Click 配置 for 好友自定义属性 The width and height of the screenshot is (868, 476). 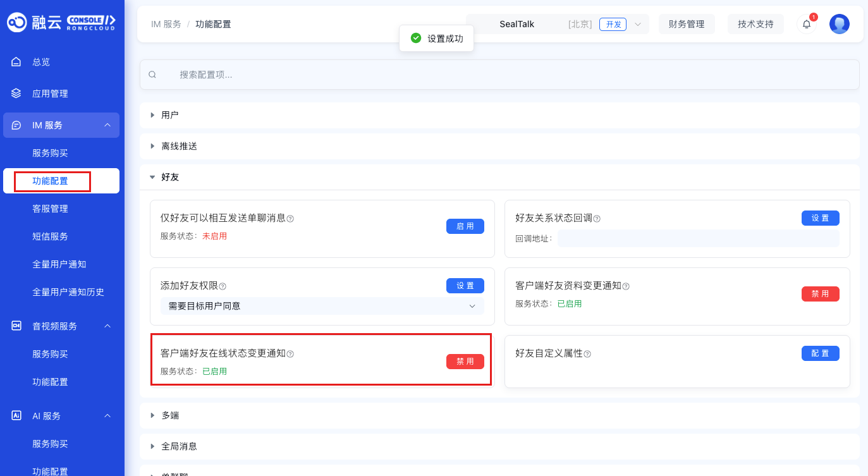[820, 353]
